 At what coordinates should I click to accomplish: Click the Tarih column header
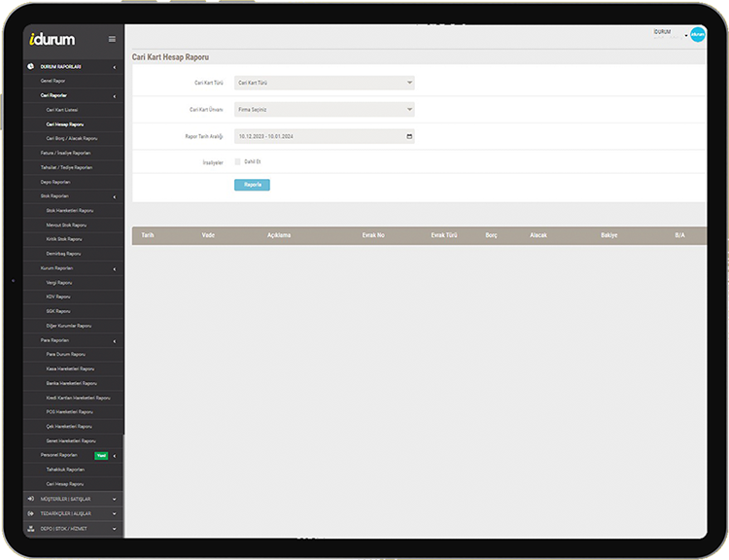tap(148, 235)
